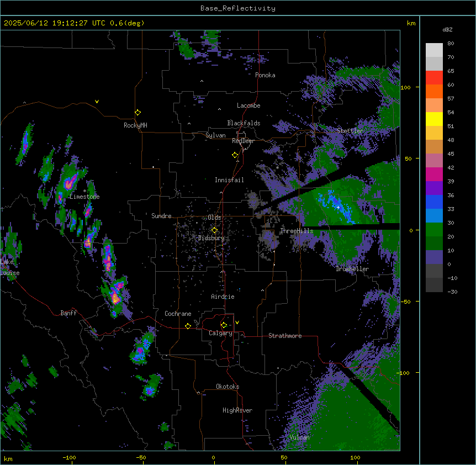Viewport: 476px width, 465px height.
Task: Click the Stettler city label
Action: click(350, 131)
